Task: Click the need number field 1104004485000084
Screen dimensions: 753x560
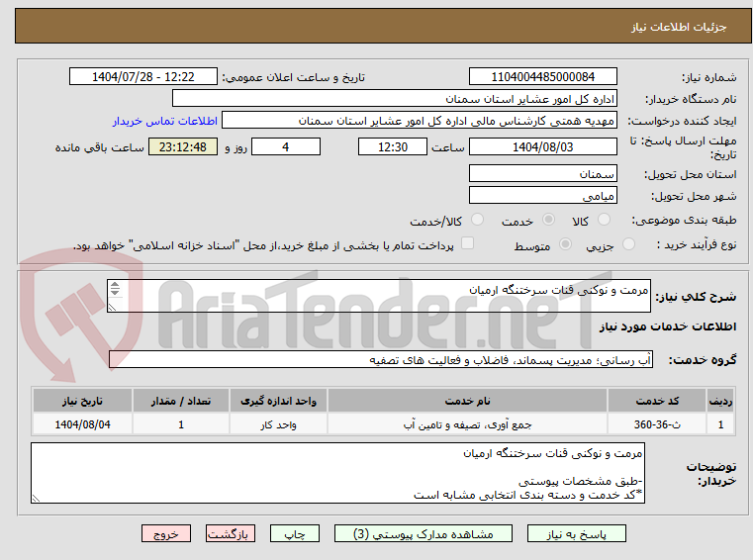Action: (542, 77)
